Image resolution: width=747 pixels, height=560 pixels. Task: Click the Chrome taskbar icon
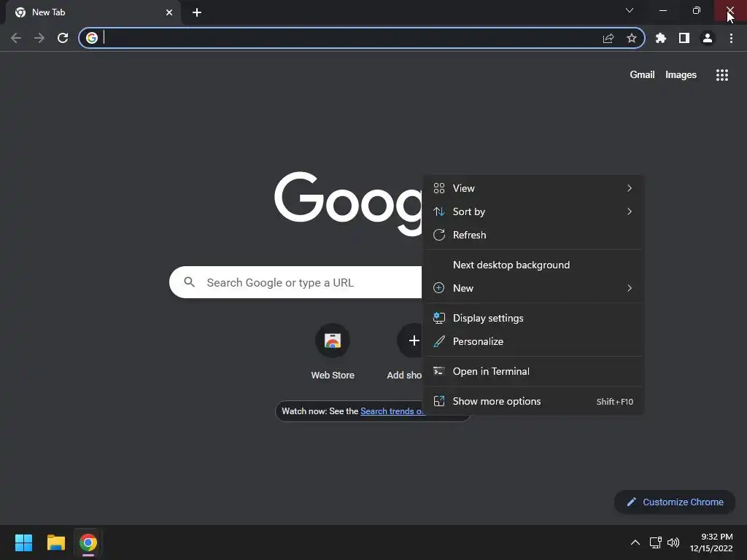click(x=88, y=542)
